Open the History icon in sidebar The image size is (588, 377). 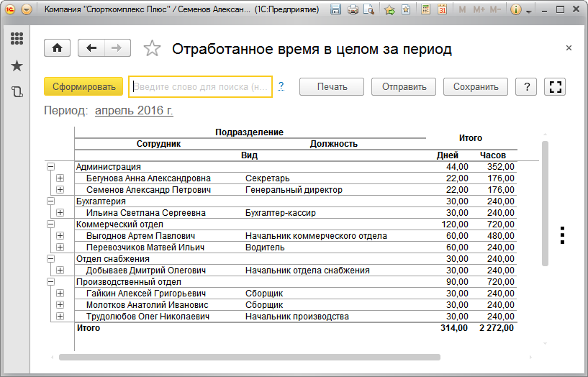point(17,91)
